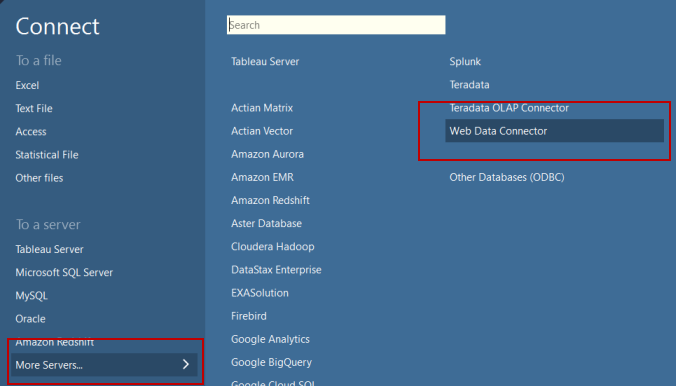Open Other files connection
676x386 pixels.
click(x=39, y=178)
